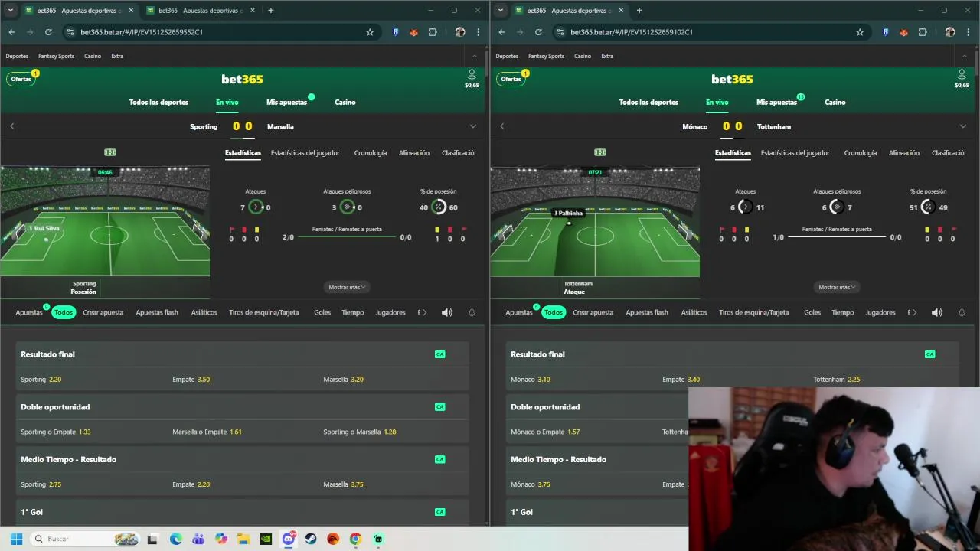Bookmark the page in left browser window
Screen dimensions: 980x551
[370, 32]
